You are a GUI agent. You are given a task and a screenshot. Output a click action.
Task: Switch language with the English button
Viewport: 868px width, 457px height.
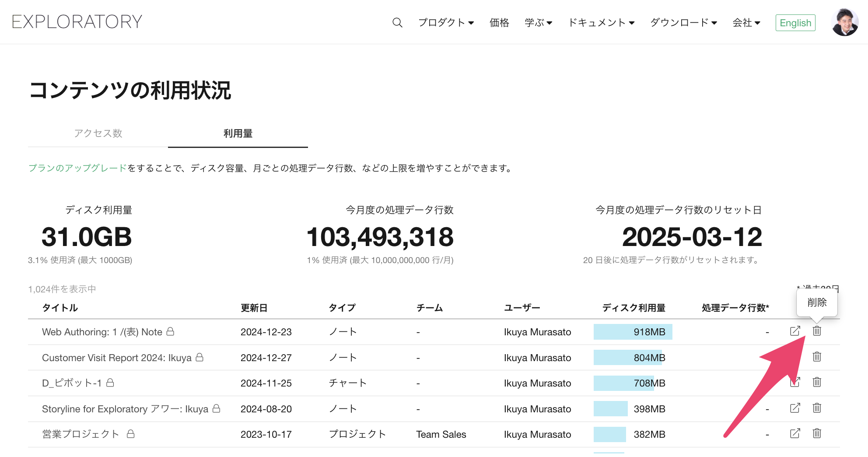(795, 23)
